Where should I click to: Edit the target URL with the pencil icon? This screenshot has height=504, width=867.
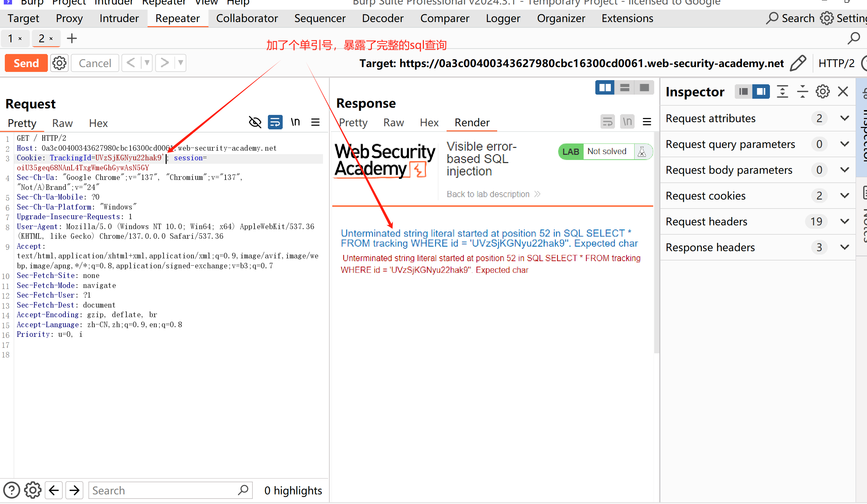797,63
